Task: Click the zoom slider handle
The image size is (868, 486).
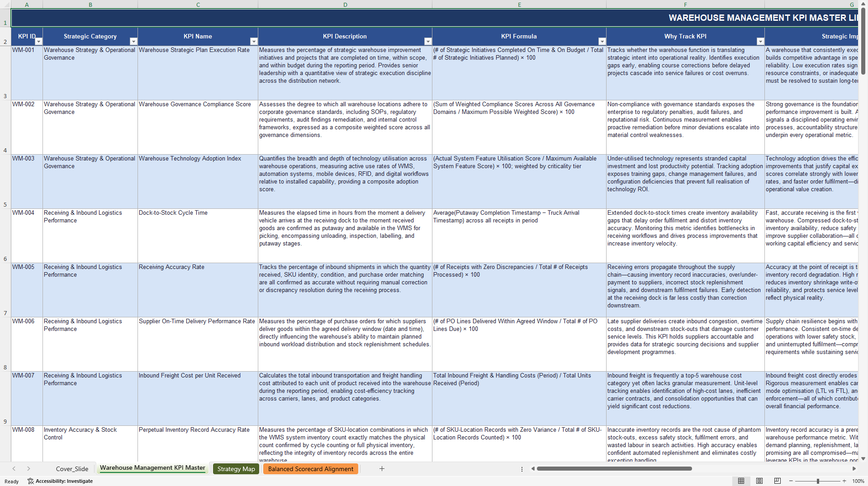Action: 818,481
